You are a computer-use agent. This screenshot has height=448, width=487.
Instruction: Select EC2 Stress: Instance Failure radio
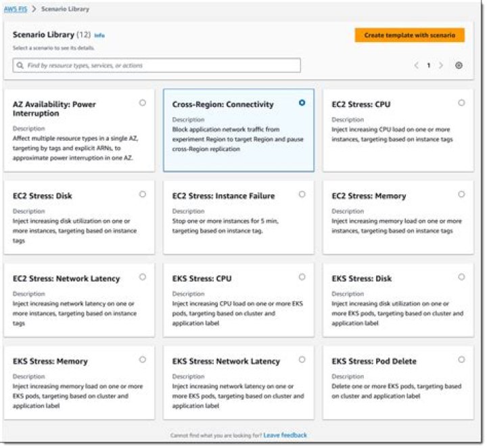pyautogui.click(x=302, y=194)
